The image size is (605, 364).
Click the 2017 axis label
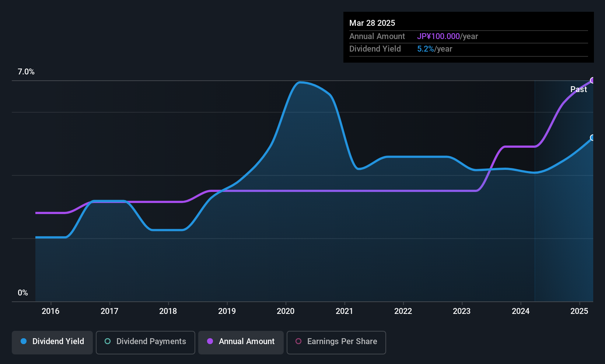click(109, 311)
